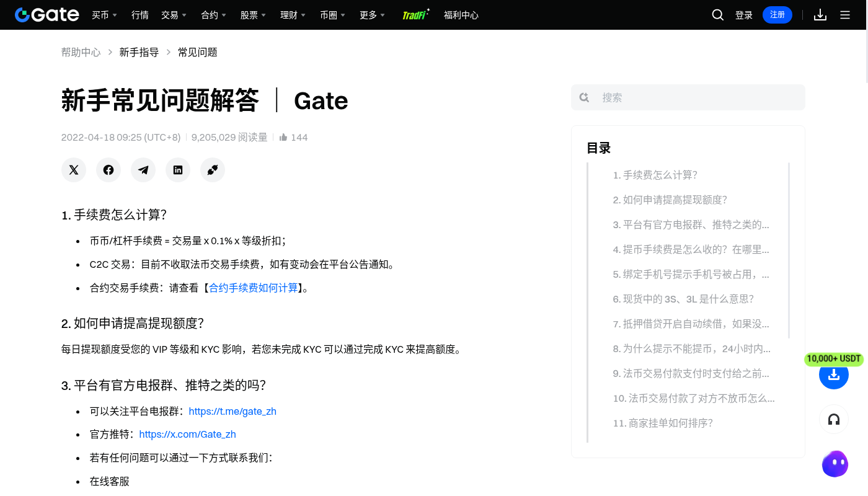Jump to TOC item 8 为什么提示不能提币
This screenshot has height=496, width=868.
(692, 348)
